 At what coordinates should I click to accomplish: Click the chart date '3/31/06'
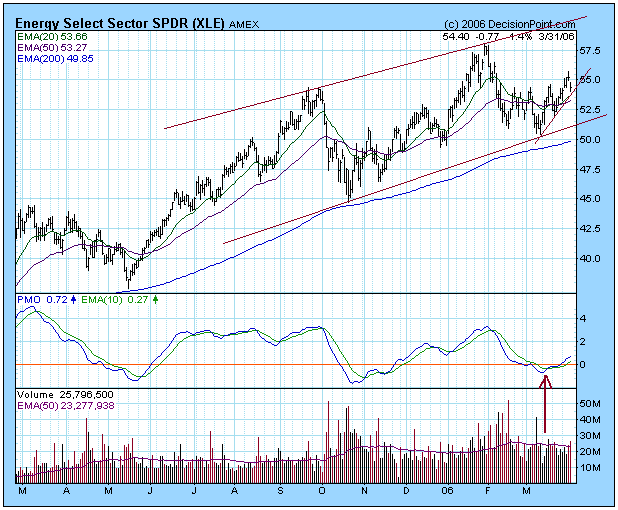click(556, 37)
